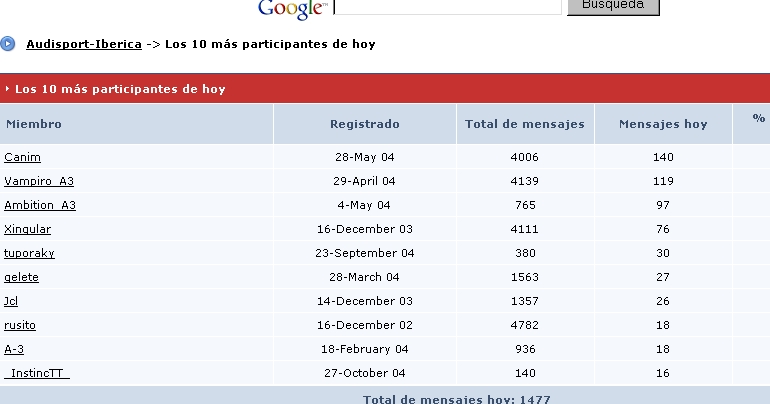Image resolution: width=770 pixels, height=404 pixels.
Task: Click the blue arrow navigation icon
Action: click(7, 44)
